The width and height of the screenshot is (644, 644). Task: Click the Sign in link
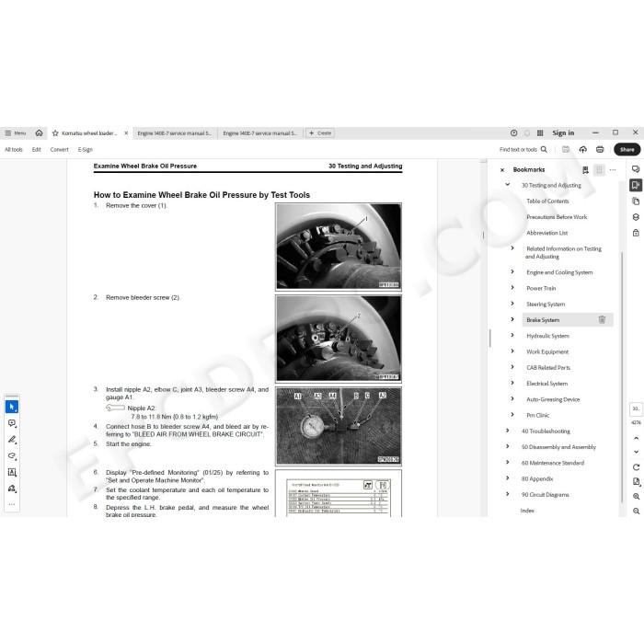563,133
